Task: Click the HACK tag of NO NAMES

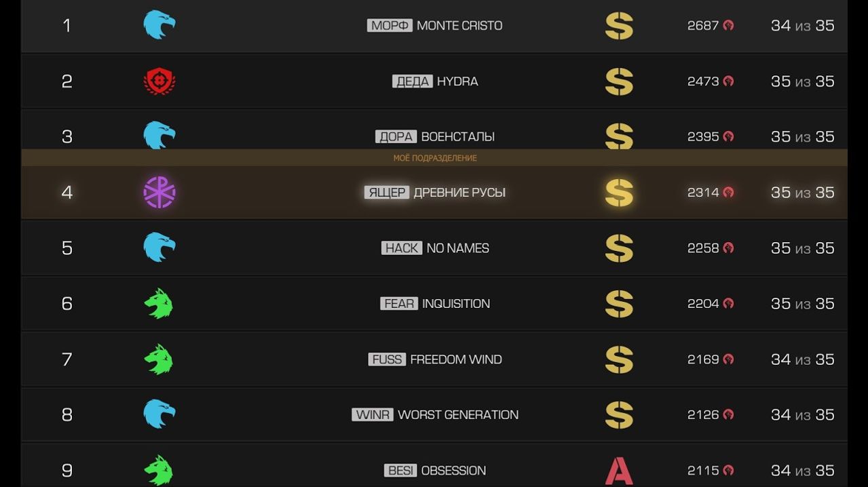Action: click(402, 248)
